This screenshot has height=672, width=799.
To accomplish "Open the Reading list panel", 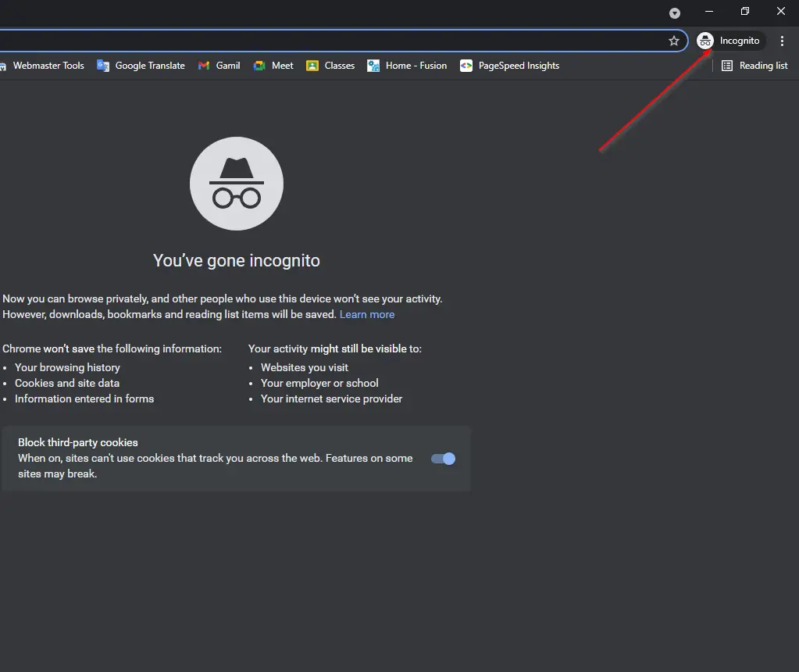I will pos(754,66).
